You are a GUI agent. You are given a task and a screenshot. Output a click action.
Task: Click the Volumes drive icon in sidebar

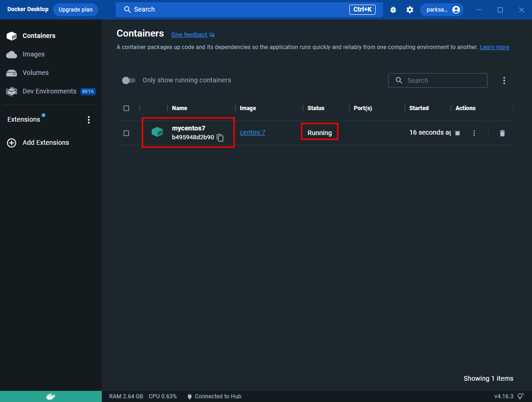[x=12, y=73]
